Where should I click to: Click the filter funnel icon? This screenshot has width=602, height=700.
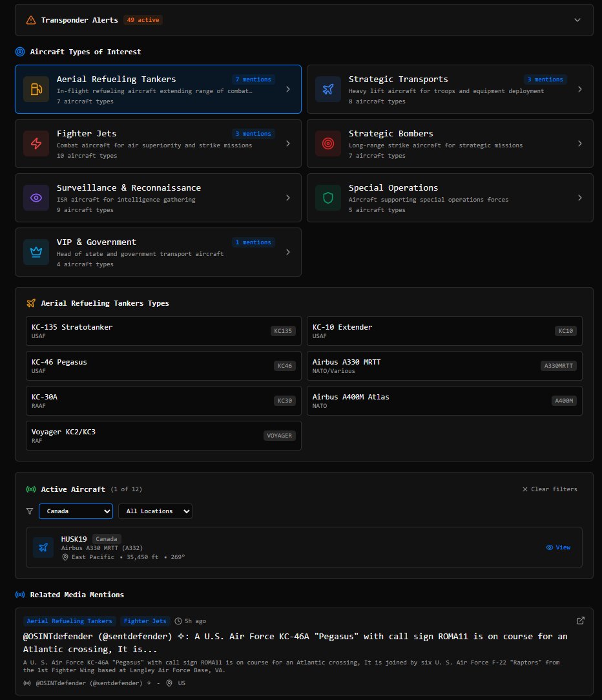coord(30,511)
